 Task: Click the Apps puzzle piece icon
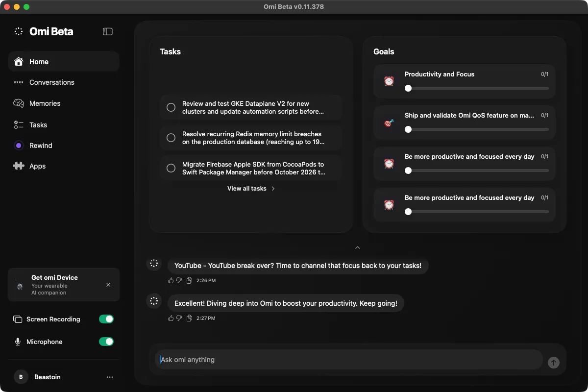tap(19, 166)
